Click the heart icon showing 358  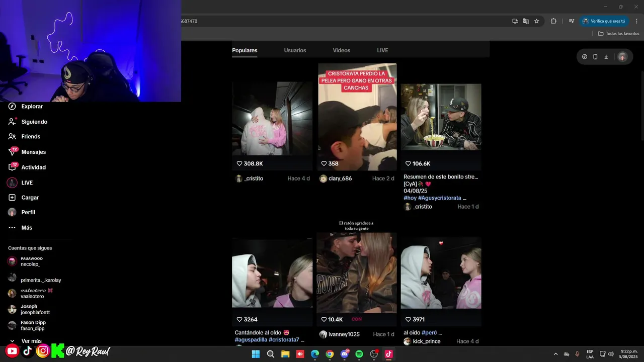click(x=324, y=163)
